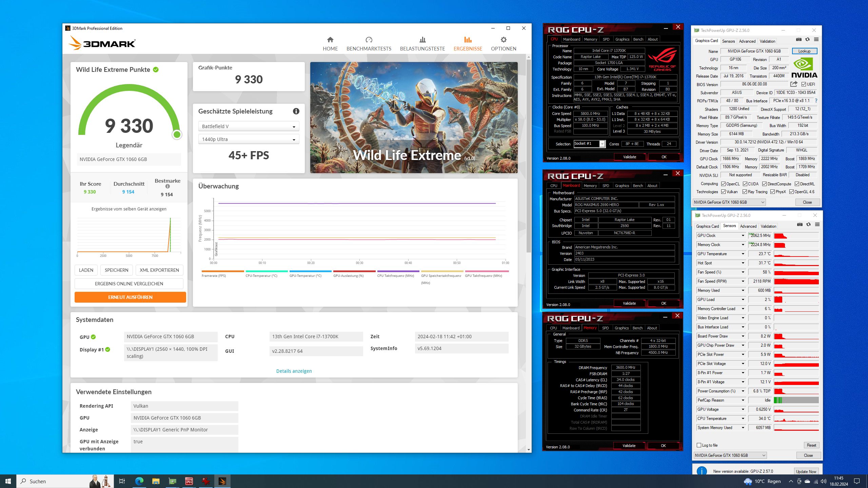This screenshot has height=488, width=868.
Task: Open hamburger menu in GPU-Z Sensors window
Action: click(817, 225)
